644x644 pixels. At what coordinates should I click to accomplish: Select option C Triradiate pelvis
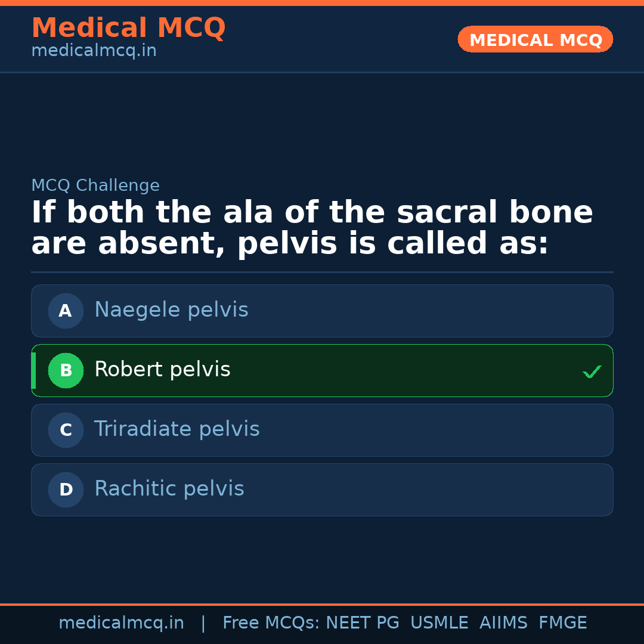322,430
